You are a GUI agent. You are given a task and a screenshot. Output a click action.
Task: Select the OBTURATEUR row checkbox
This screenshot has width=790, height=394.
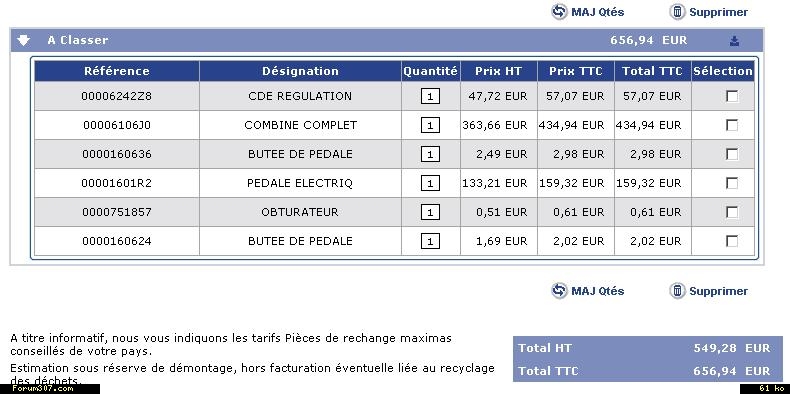point(732,212)
